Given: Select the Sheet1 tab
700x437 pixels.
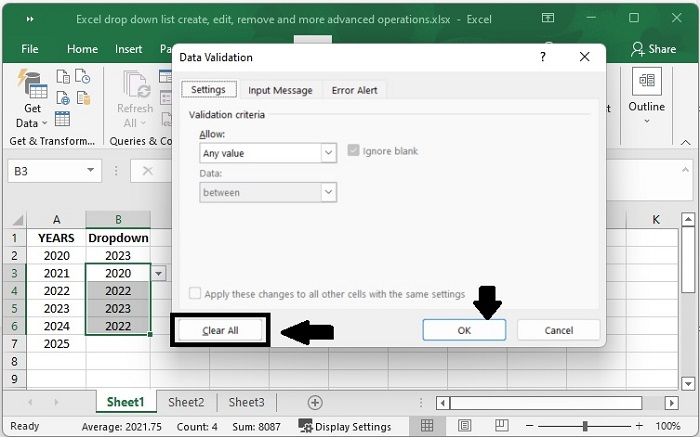Looking at the screenshot, I should pos(125,402).
